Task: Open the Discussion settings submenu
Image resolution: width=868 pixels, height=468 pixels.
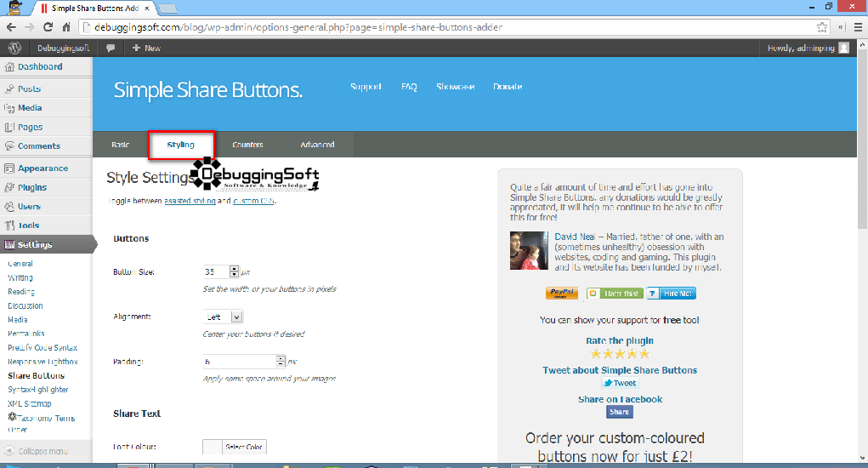Action: [26, 305]
